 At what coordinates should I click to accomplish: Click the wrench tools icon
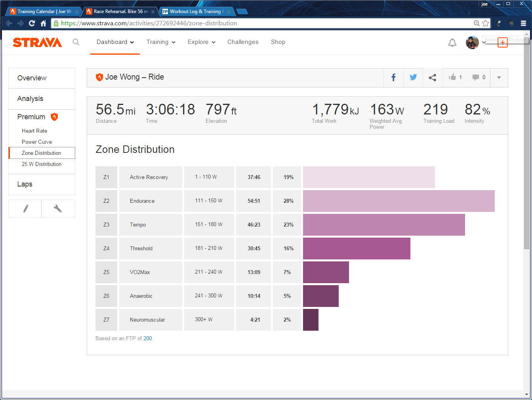coord(58,209)
